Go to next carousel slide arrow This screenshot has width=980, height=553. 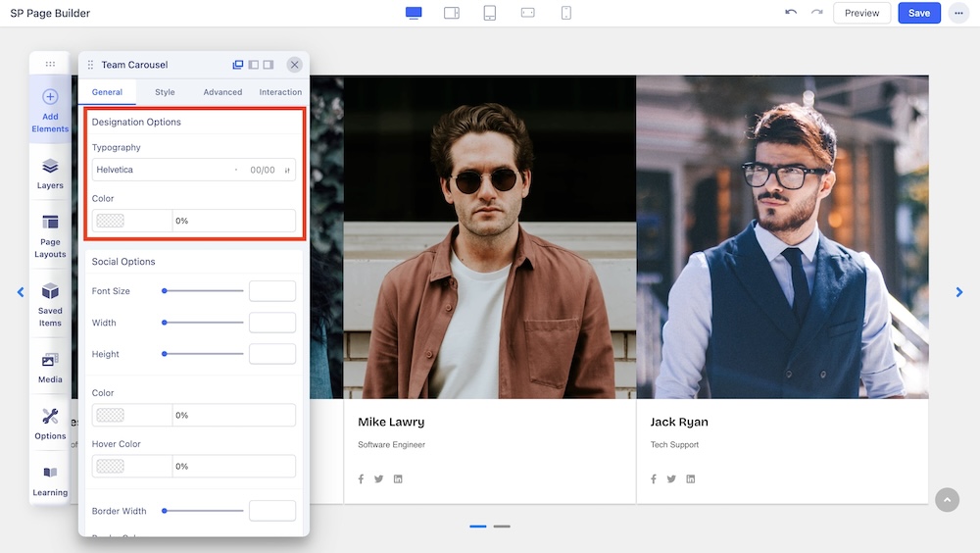point(959,292)
